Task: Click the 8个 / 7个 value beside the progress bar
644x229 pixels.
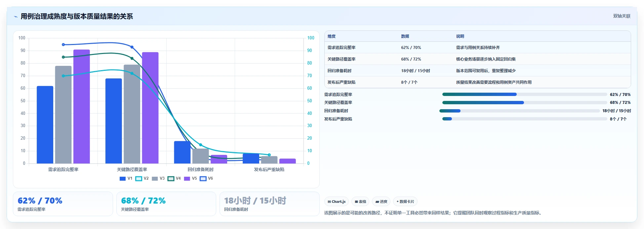Action: [x=618, y=119]
